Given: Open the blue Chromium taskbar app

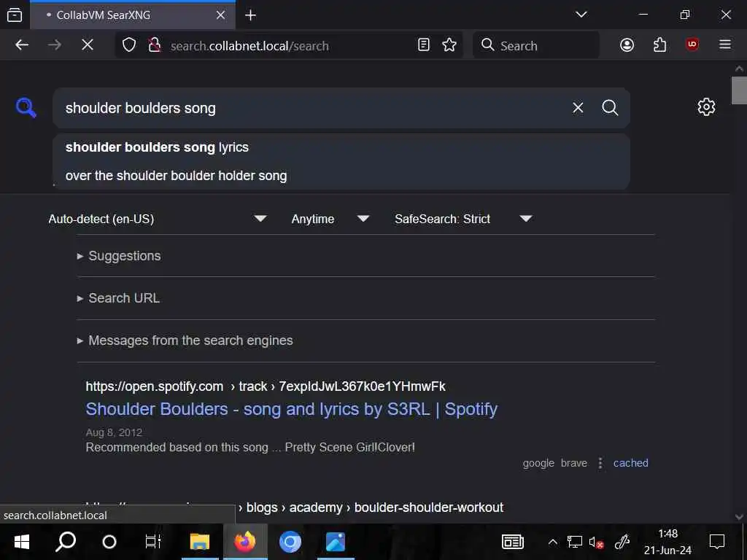Looking at the screenshot, I should pos(290,542).
